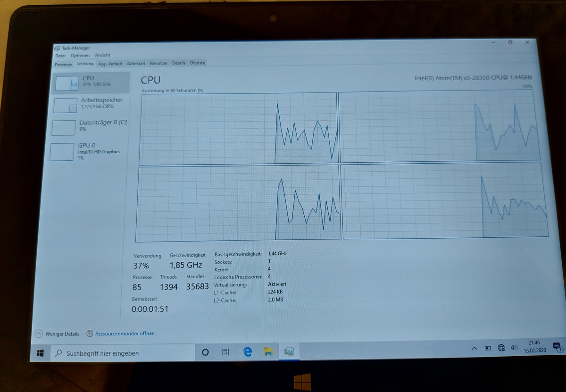The image size is (566, 392).
Task: Click the L2-Cache 2,0 MB value
Action: [275, 300]
